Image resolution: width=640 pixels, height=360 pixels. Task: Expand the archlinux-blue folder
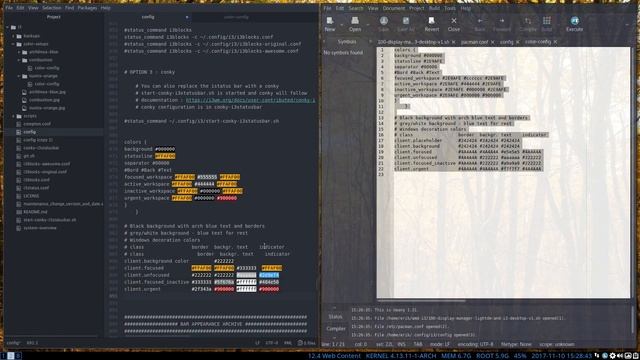point(19,52)
